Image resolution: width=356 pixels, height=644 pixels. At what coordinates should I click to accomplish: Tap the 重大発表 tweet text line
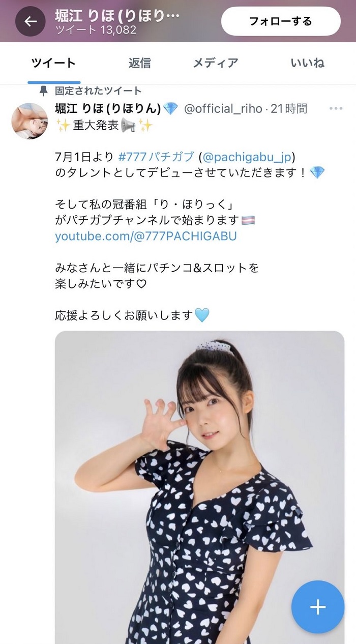click(104, 125)
